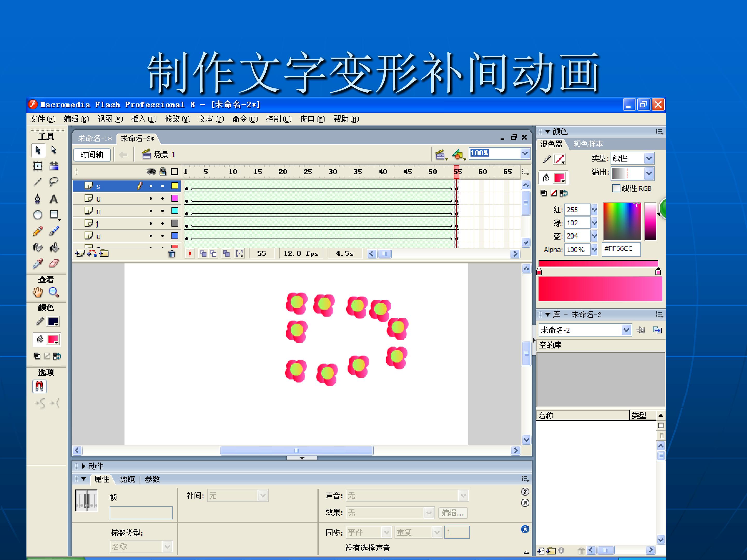
Task: Toggle visibility dot of layer s
Action: click(x=151, y=186)
